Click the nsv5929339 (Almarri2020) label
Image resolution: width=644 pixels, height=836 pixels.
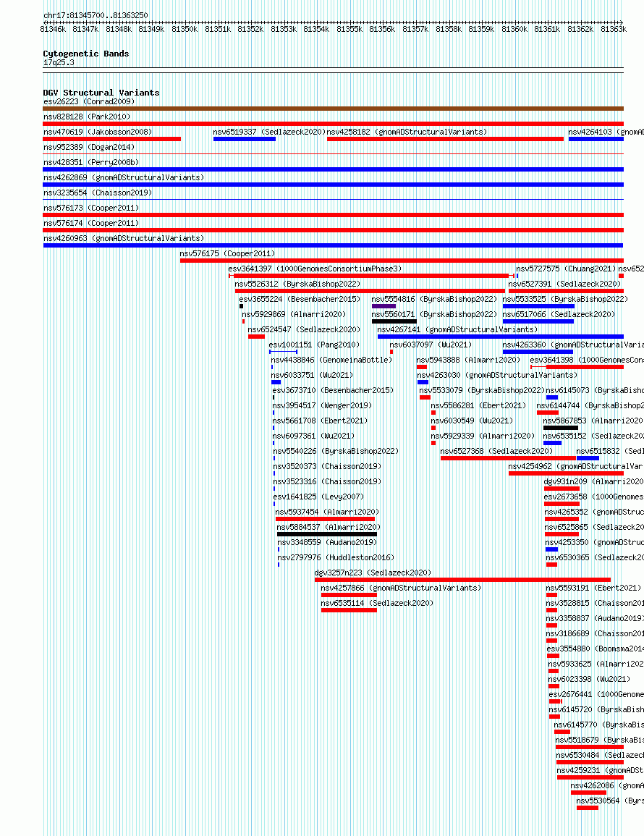point(483,436)
